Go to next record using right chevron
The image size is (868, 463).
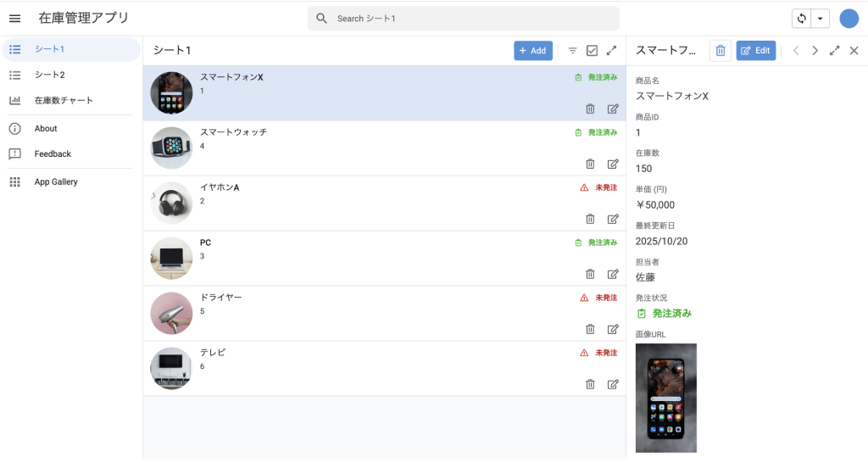click(815, 51)
